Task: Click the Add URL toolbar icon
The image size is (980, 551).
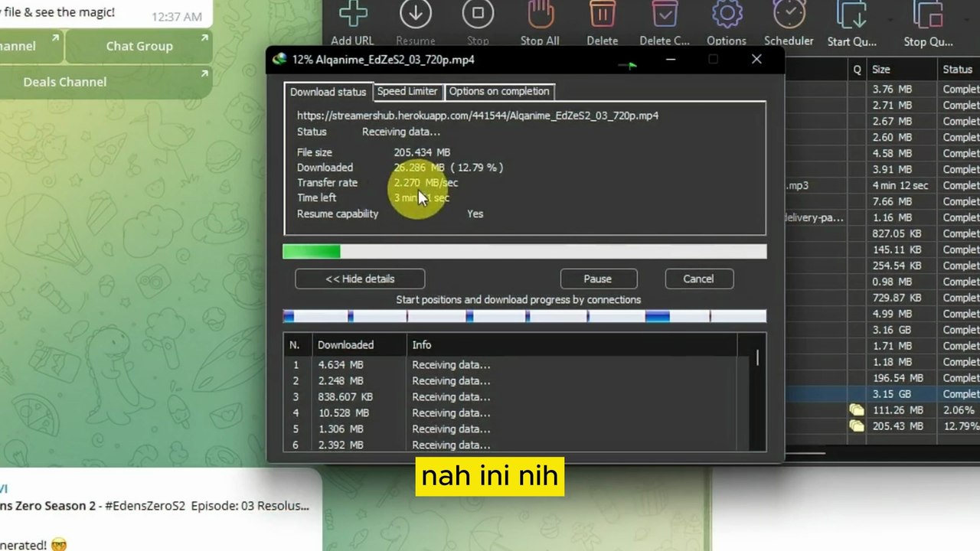Action: point(352,13)
